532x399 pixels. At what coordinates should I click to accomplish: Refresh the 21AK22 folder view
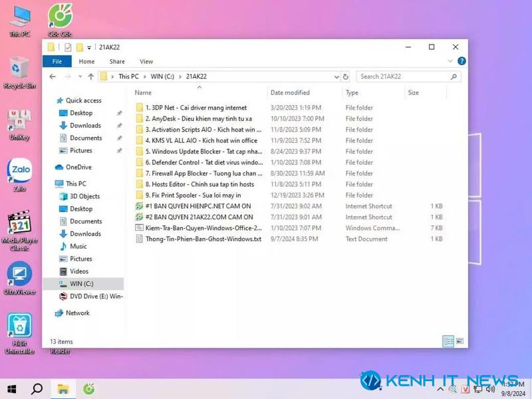pyautogui.click(x=345, y=76)
